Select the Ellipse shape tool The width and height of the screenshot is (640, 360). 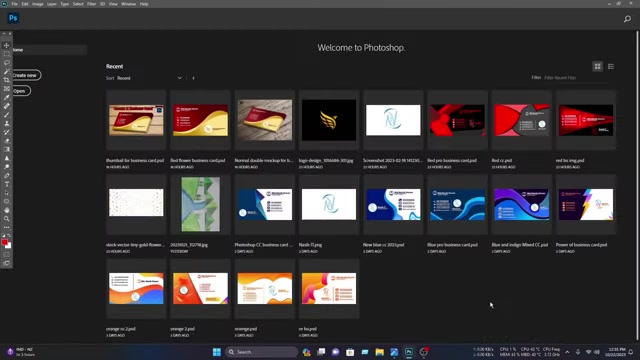point(7,201)
